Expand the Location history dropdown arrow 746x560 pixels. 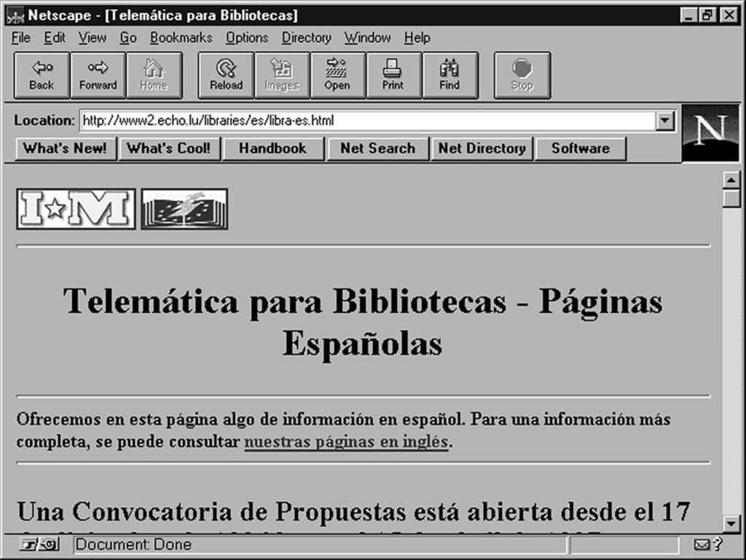click(x=664, y=121)
